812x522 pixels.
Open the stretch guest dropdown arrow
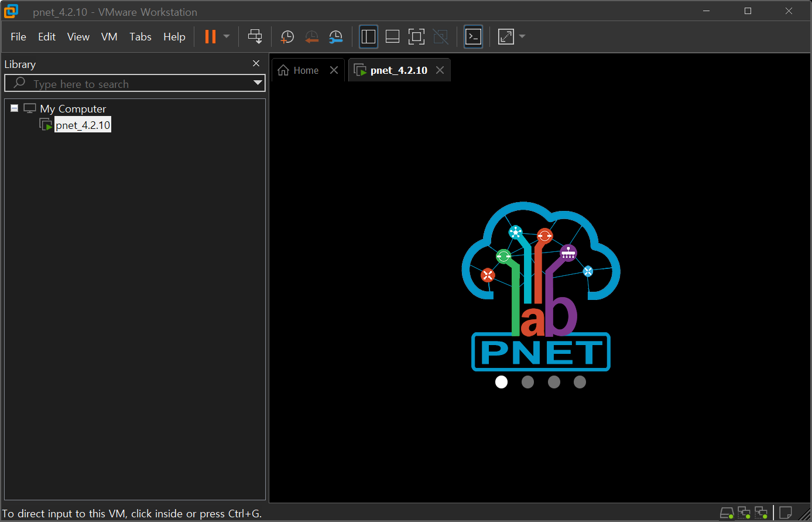pos(522,36)
